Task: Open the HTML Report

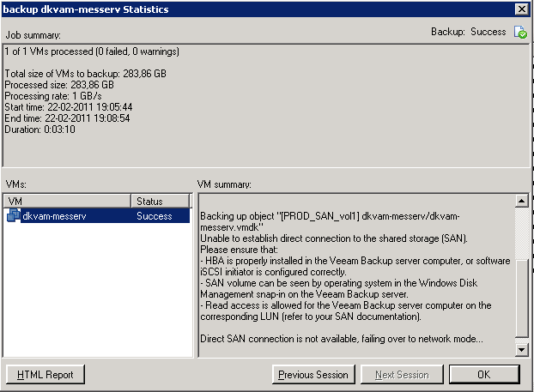Action: [46, 375]
